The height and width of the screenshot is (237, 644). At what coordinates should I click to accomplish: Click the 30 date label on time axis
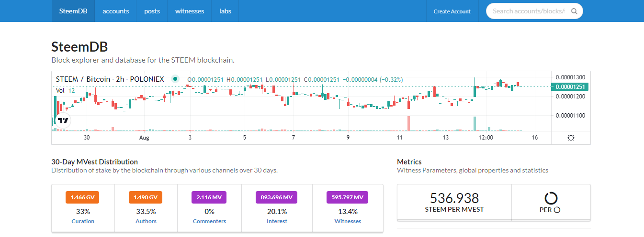click(87, 138)
